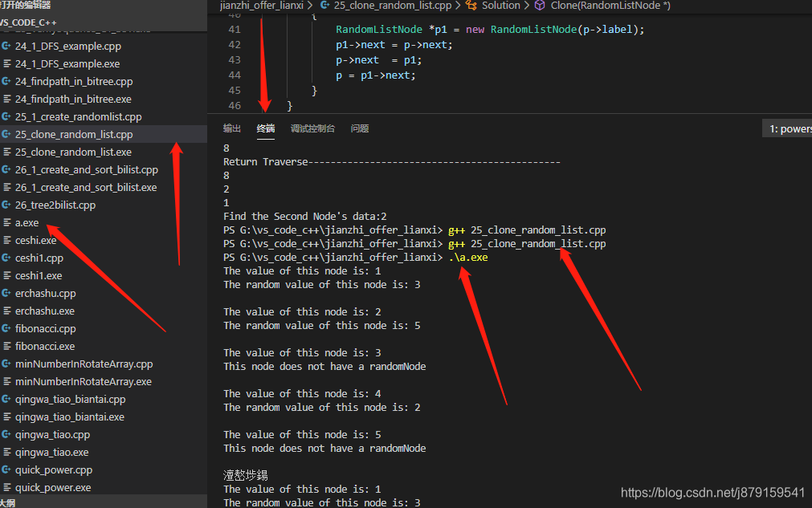Click the C++ icon beside ceshi1.cpp
This screenshot has width=812, height=508.
coord(10,258)
